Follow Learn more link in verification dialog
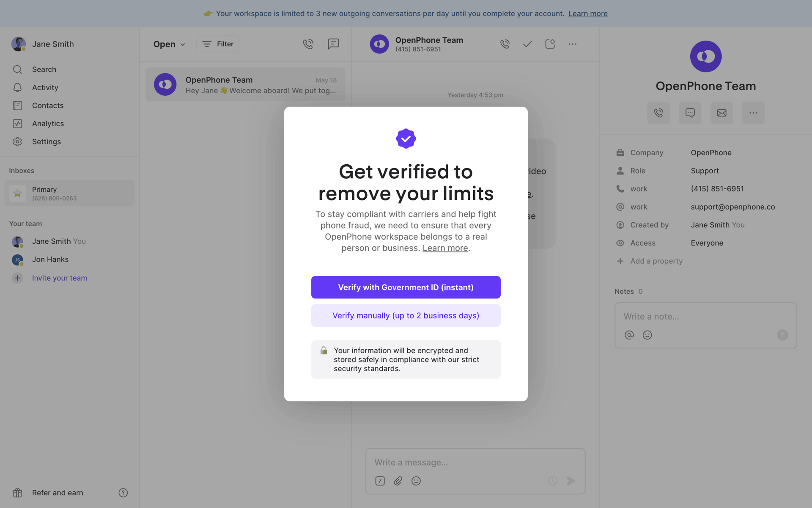The image size is (812, 508). point(445,248)
